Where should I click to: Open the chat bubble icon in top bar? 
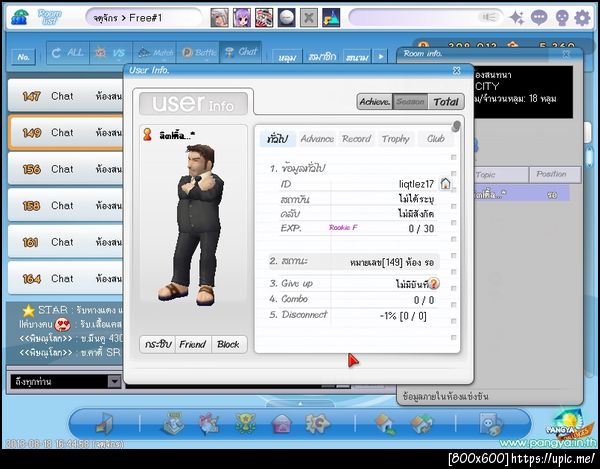539,18
